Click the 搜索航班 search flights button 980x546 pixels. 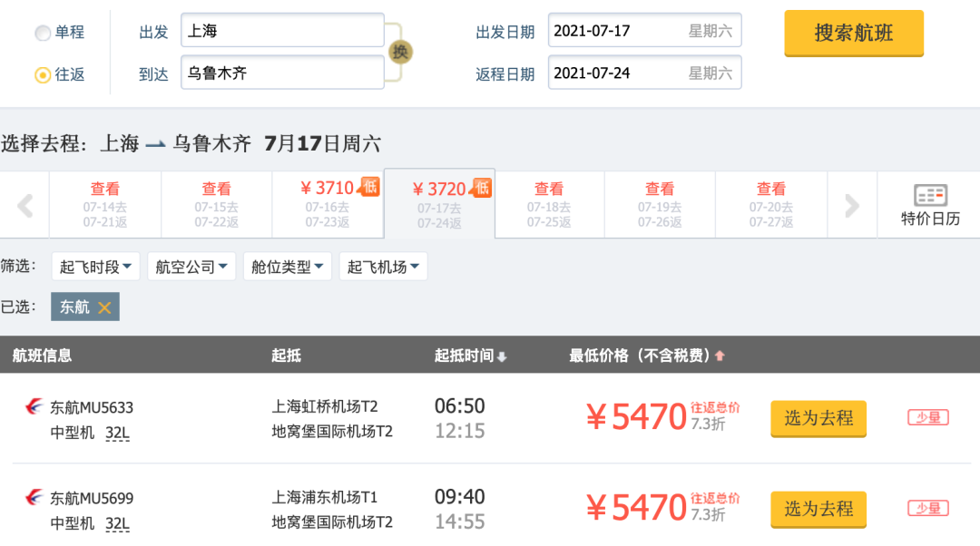click(x=853, y=34)
